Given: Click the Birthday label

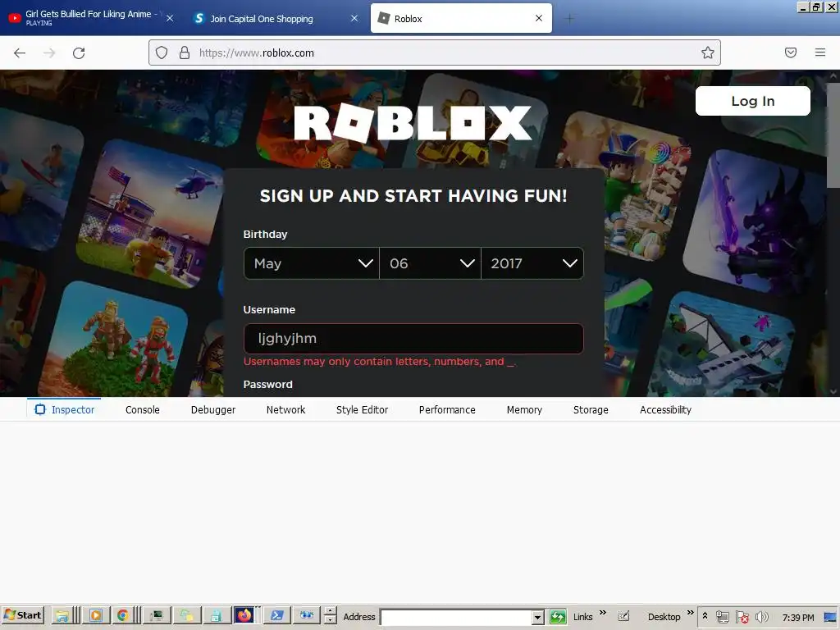Looking at the screenshot, I should pyautogui.click(x=265, y=234).
